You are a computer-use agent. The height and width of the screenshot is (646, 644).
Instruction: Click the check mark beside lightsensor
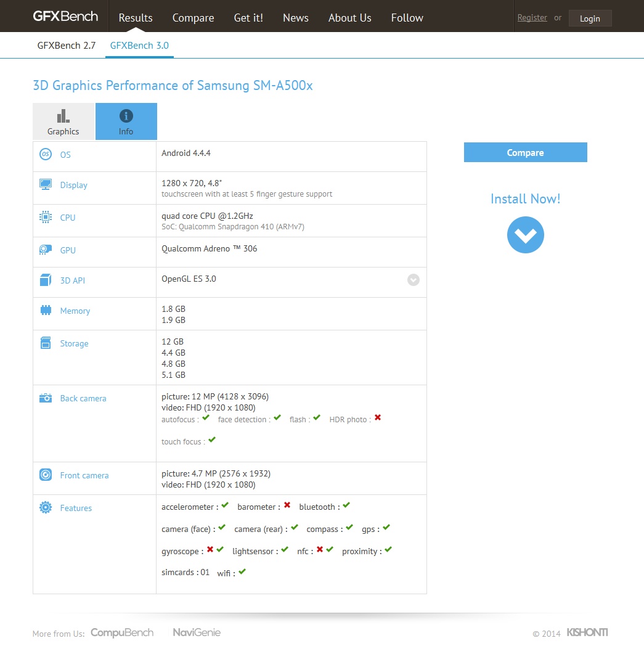pos(285,550)
